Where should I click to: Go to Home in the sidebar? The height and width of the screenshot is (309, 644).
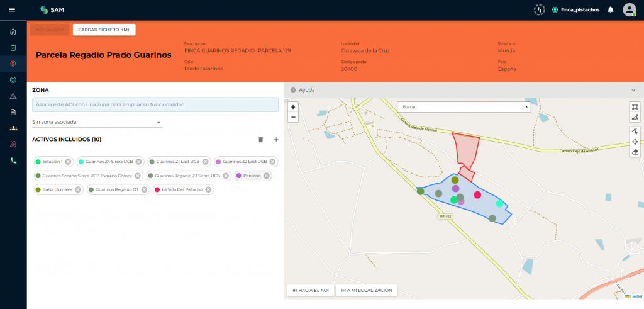pos(13,31)
